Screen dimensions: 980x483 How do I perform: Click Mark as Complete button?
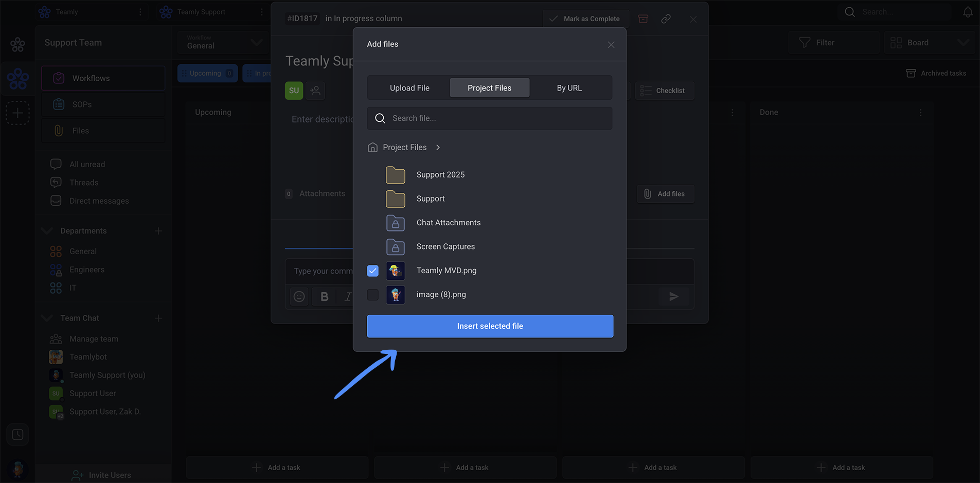(x=586, y=19)
